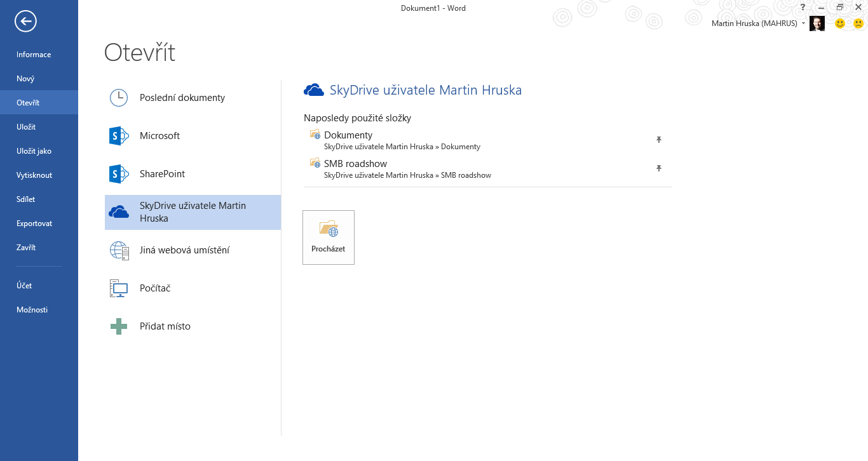Open the SMB roadshow recent folder
This screenshot has height=461, width=868.
[355, 164]
